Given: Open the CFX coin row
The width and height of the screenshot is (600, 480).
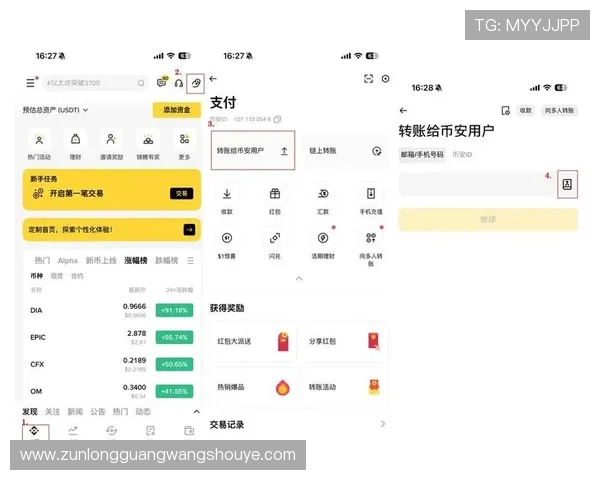Looking at the screenshot, I should (x=111, y=364).
